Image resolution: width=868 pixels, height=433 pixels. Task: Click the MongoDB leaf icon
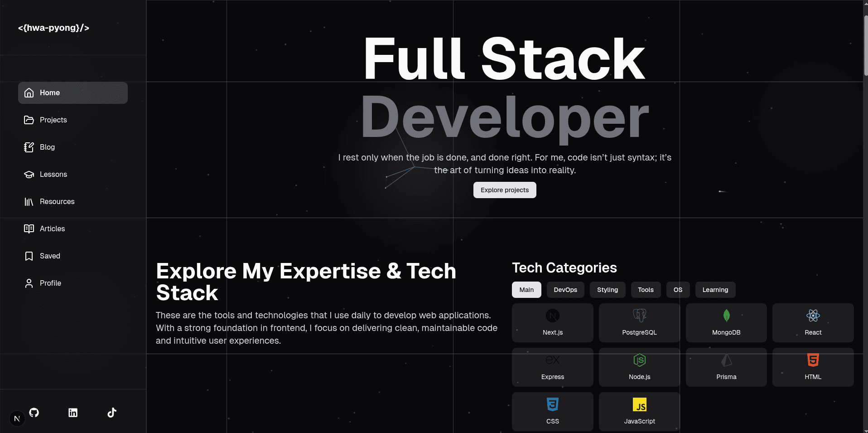pyautogui.click(x=726, y=316)
